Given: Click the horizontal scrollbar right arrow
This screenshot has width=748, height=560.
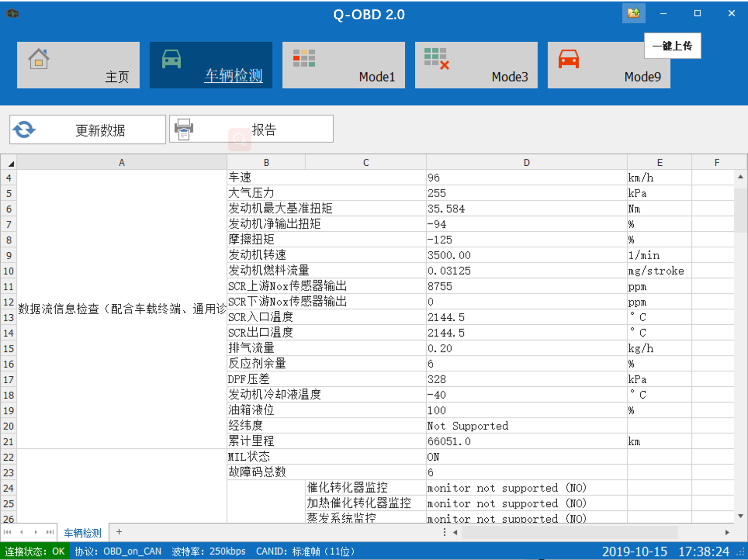Looking at the screenshot, I should 727,533.
